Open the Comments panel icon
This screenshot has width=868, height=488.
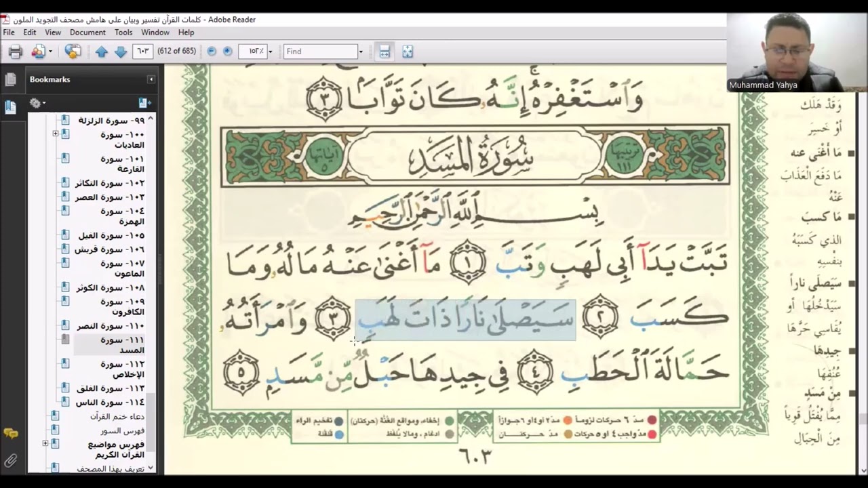tap(10, 433)
